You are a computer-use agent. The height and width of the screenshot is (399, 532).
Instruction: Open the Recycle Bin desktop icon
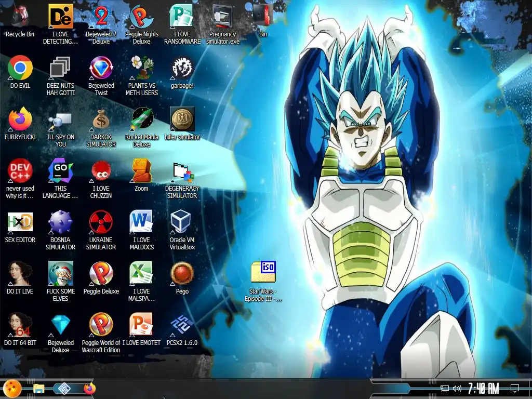click(x=20, y=16)
